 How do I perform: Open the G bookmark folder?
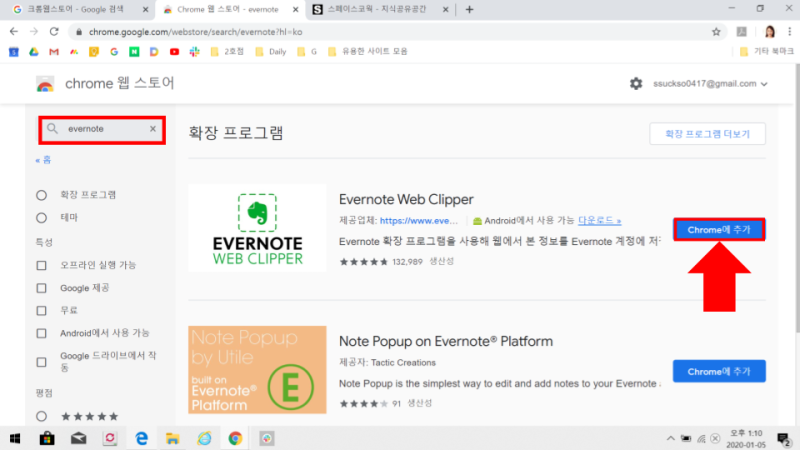point(307,52)
